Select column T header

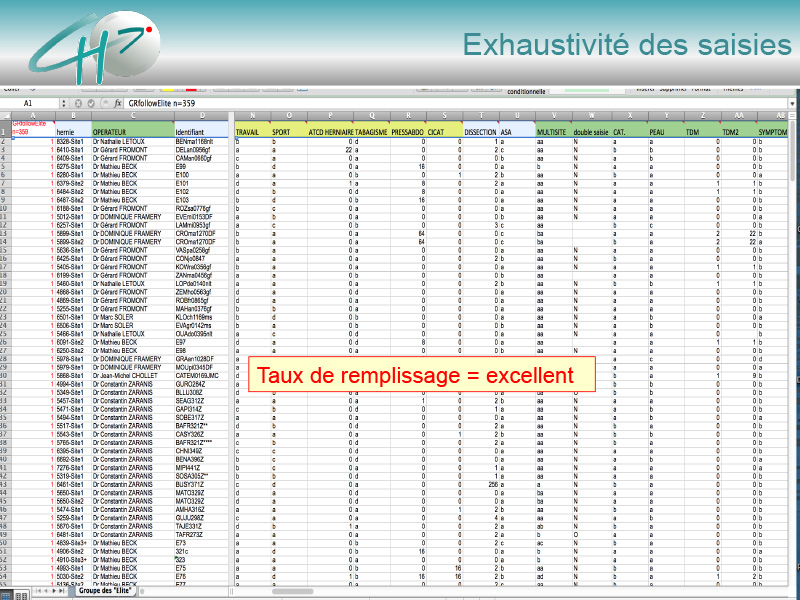[481, 116]
